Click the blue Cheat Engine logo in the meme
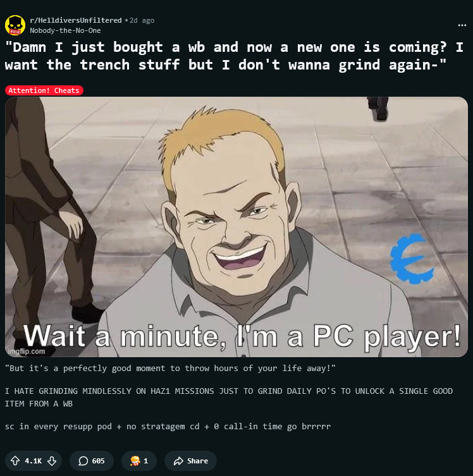 pyautogui.click(x=412, y=259)
